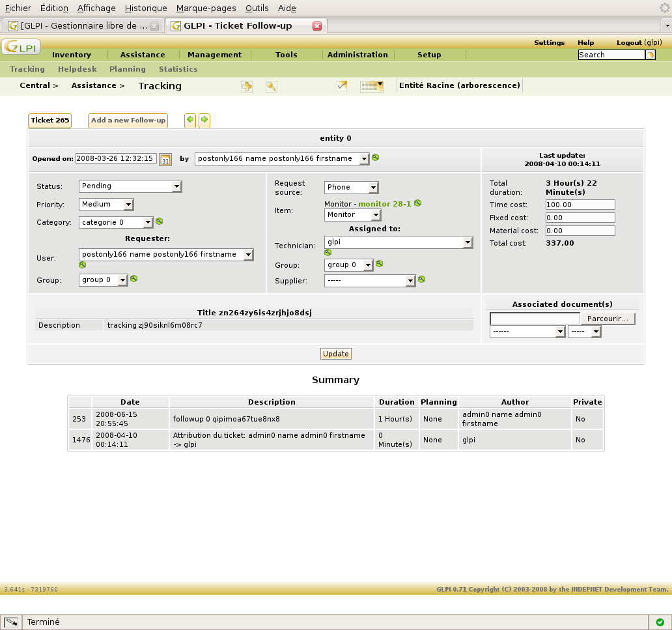The width and height of the screenshot is (672, 630).
Task: Open the Request source dropdown showing Phone
Action: [352, 188]
